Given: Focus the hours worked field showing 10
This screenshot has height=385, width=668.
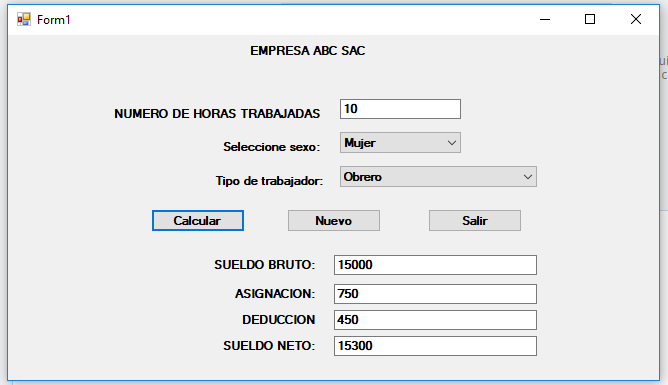Looking at the screenshot, I should (x=400, y=109).
